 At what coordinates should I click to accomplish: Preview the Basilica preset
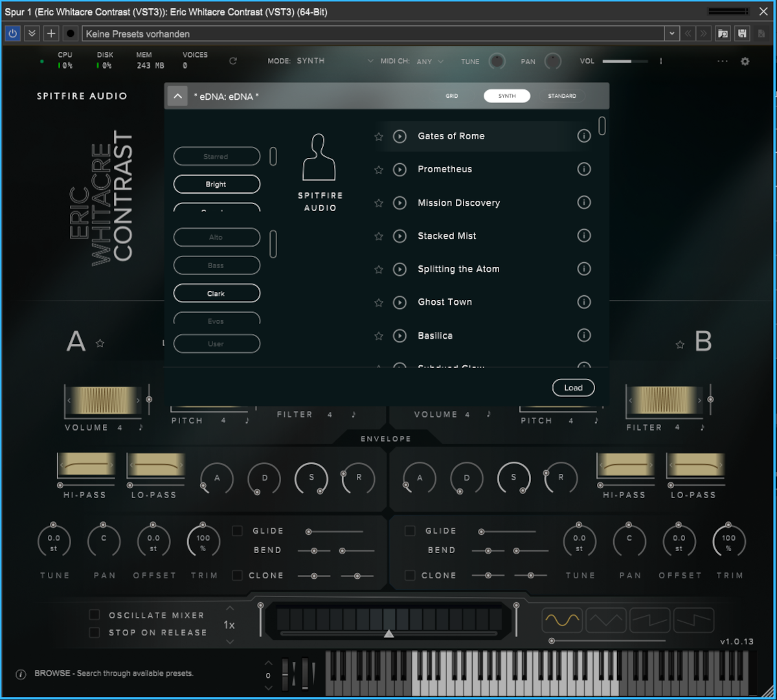[x=400, y=335]
